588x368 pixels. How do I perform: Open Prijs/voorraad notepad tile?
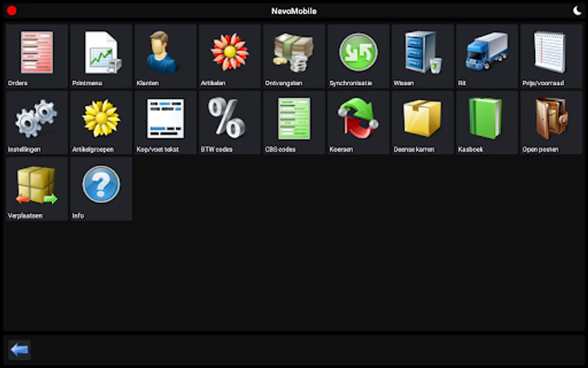[551, 56]
